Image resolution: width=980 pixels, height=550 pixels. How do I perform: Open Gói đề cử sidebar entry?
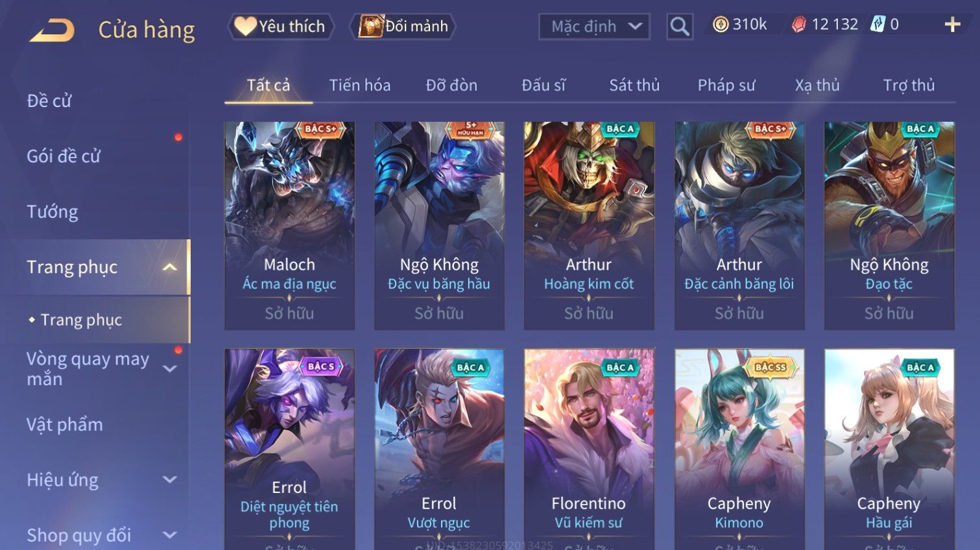tap(64, 156)
